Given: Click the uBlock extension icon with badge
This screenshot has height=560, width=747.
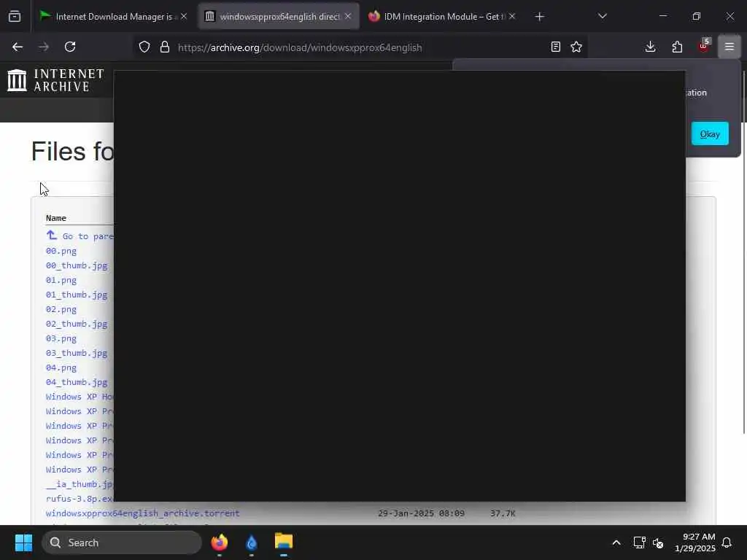Looking at the screenshot, I should tap(704, 46).
